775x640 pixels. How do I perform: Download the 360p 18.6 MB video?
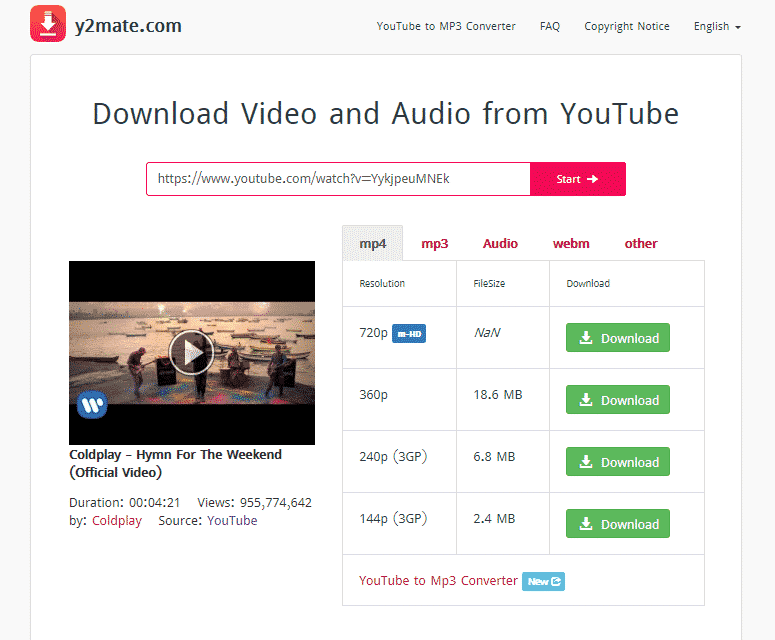tap(618, 400)
